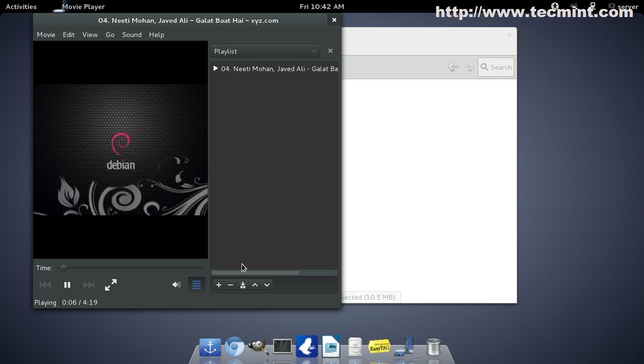Open the Go menu
This screenshot has width=644, height=364.
(x=110, y=35)
